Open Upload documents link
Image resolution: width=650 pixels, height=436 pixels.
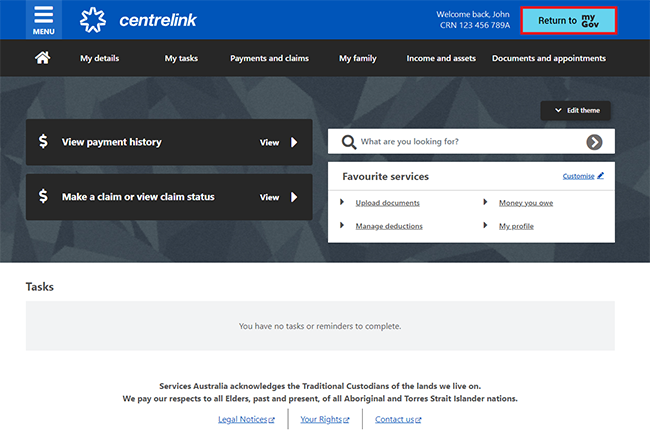pyautogui.click(x=387, y=203)
